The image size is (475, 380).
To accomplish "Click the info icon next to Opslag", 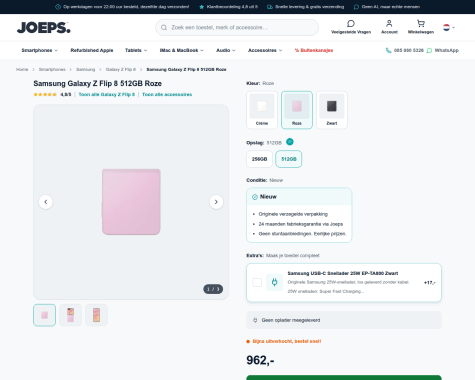I will point(290,142).
